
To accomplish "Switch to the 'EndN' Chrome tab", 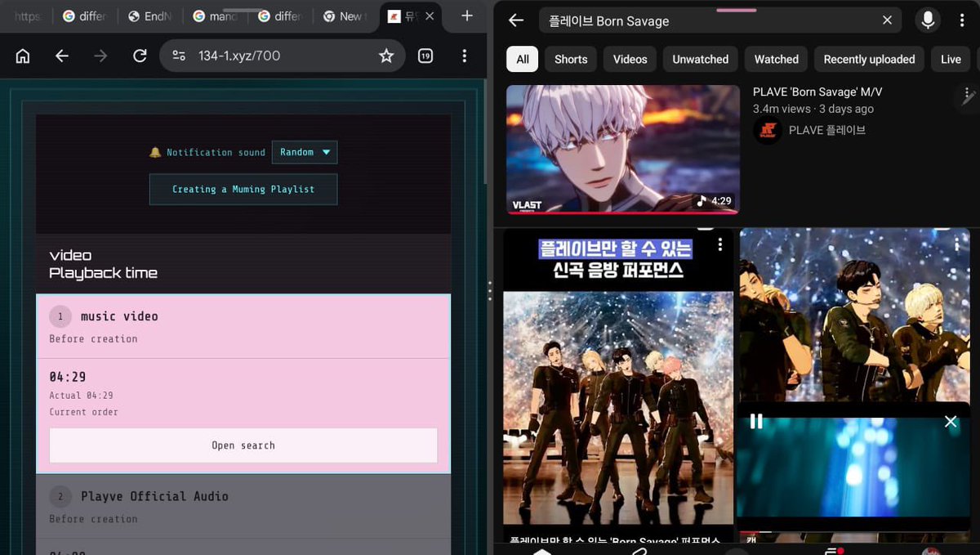I will pos(149,16).
